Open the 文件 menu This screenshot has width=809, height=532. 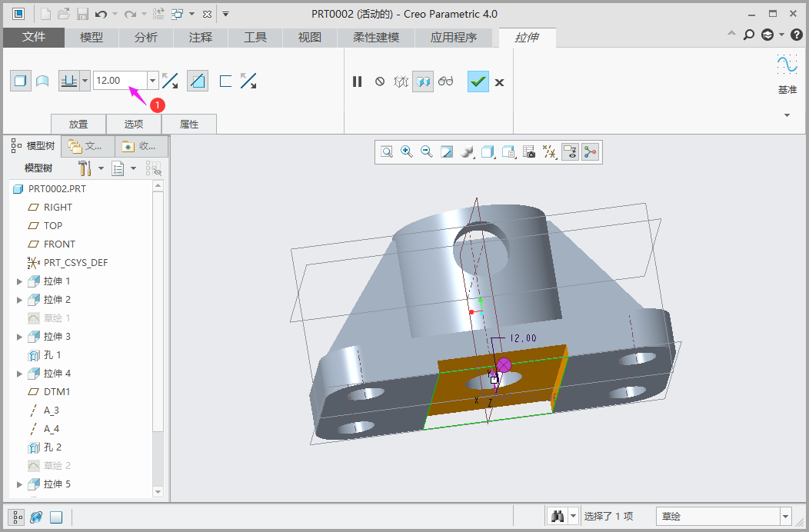[34, 37]
